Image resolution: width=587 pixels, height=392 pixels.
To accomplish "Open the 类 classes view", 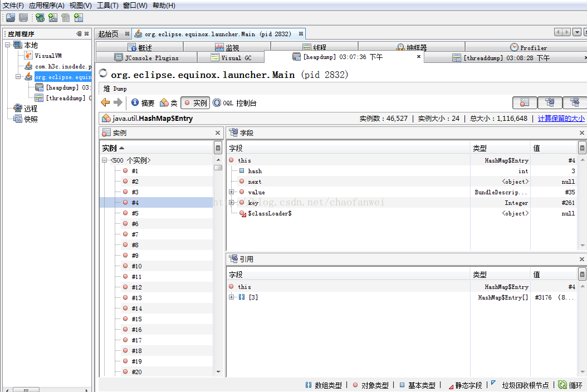I will (x=168, y=103).
